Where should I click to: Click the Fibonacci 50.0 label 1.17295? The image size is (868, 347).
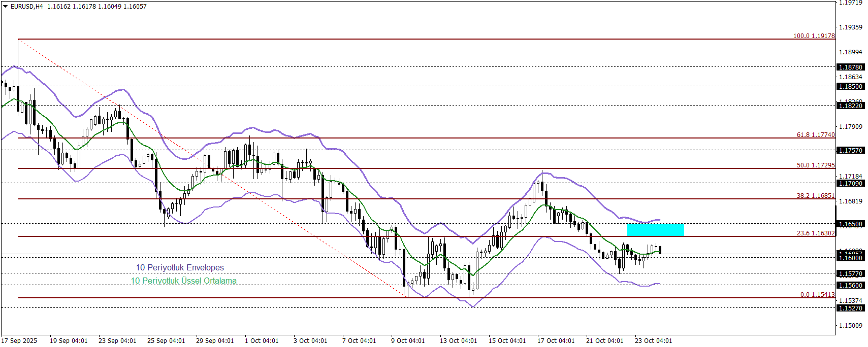pyautogui.click(x=815, y=165)
